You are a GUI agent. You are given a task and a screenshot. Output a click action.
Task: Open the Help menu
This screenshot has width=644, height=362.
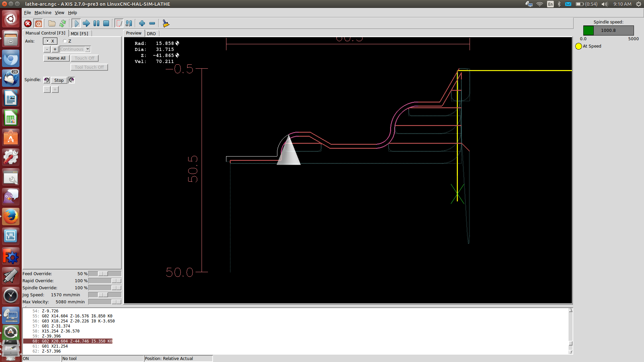click(x=72, y=13)
